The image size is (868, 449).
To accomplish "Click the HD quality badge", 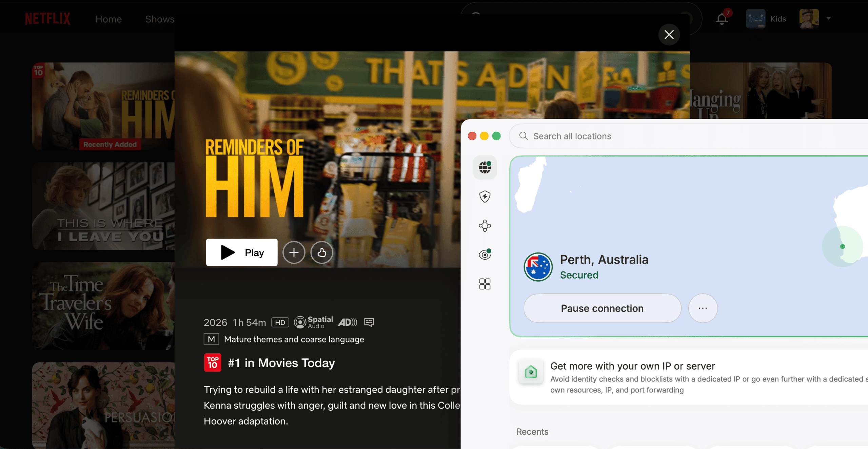I will (x=280, y=322).
